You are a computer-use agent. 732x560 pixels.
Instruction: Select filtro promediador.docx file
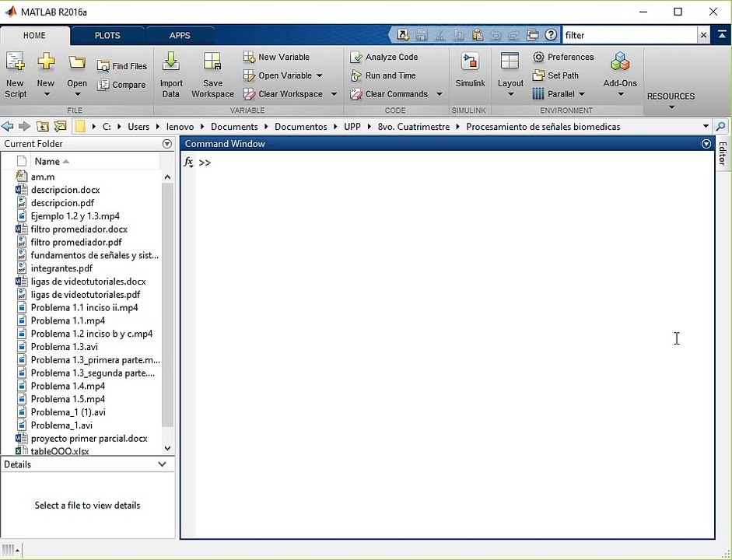tap(79, 229)
